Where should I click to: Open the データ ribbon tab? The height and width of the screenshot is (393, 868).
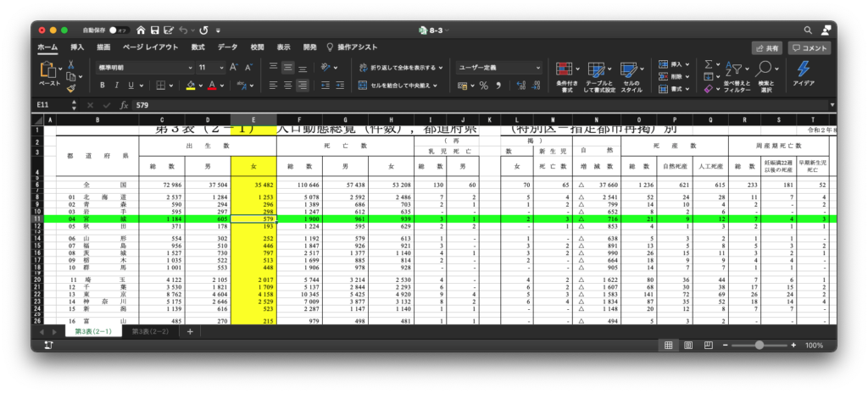(227, 47)
